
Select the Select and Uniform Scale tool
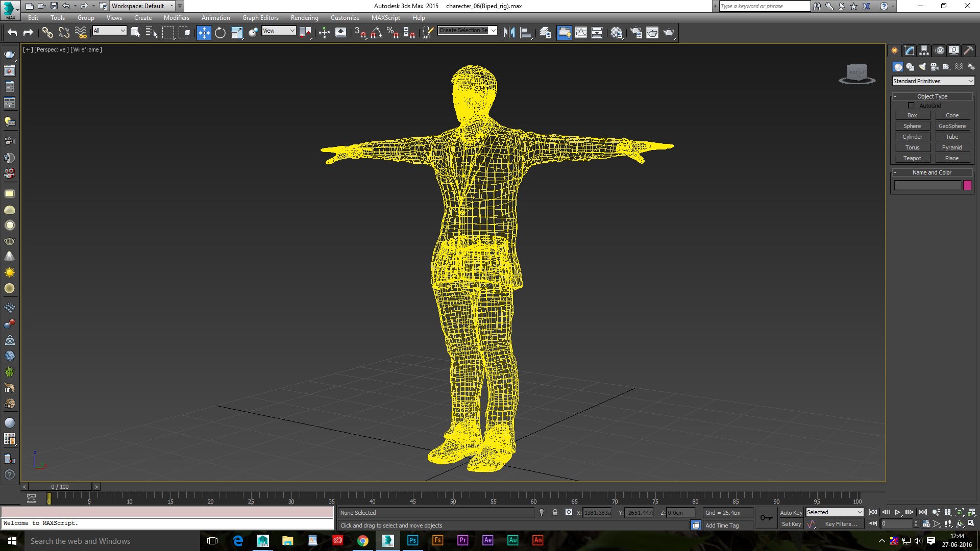coord(237,33)
